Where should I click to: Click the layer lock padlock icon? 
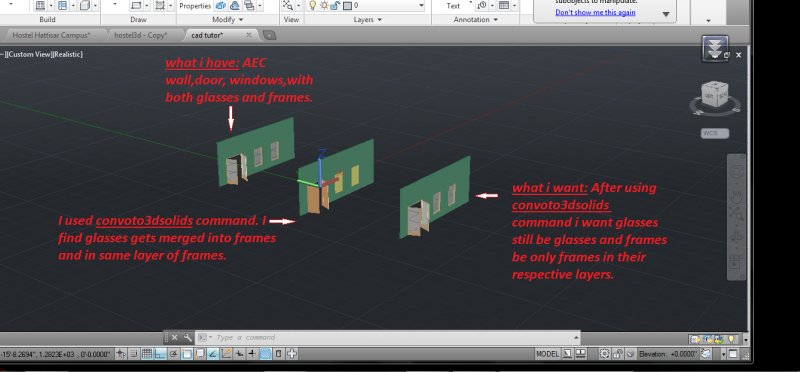335,6
